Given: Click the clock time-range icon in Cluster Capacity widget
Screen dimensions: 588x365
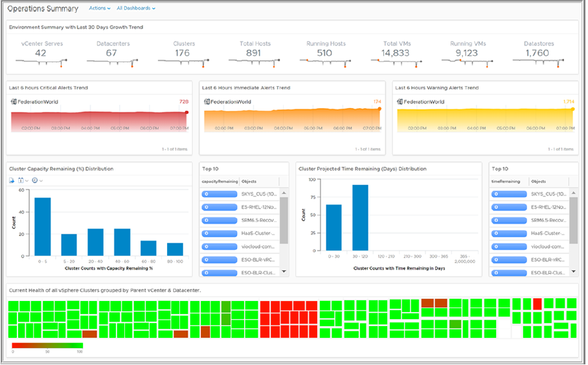Looking at the screenshot, I should [x=35, y=181].
